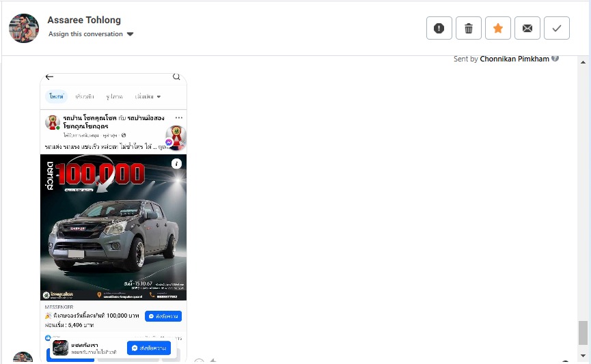The image size is (591, 364).
Task: Click the back arrow in the screenshot
Action: pyautogui.click(x=49, y=76)
